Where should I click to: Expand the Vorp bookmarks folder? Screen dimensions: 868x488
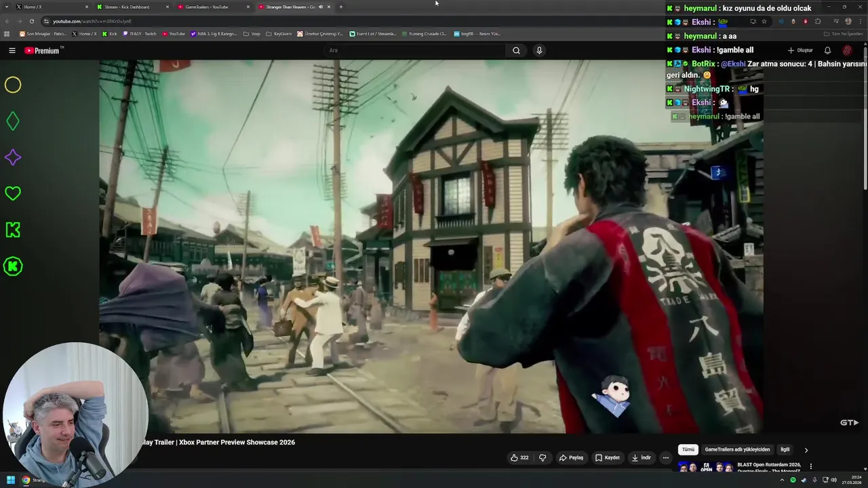[252, 34]
